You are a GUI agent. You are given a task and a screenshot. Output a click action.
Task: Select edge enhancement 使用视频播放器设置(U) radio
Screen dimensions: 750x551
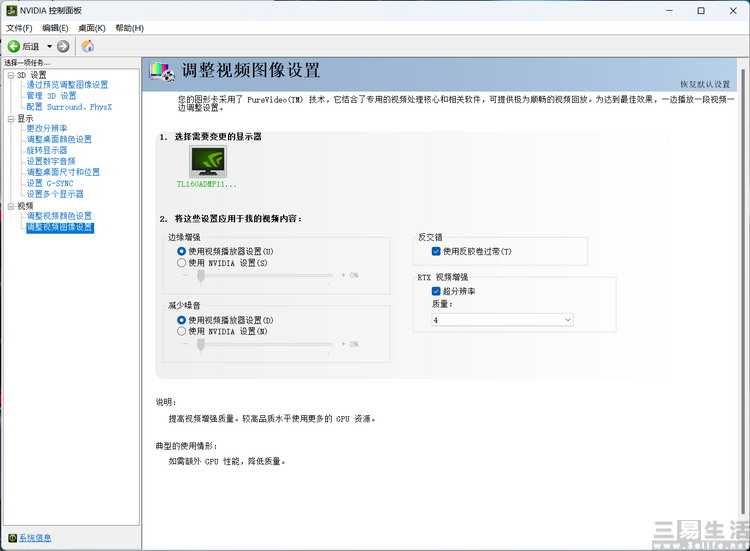point(181,251)
